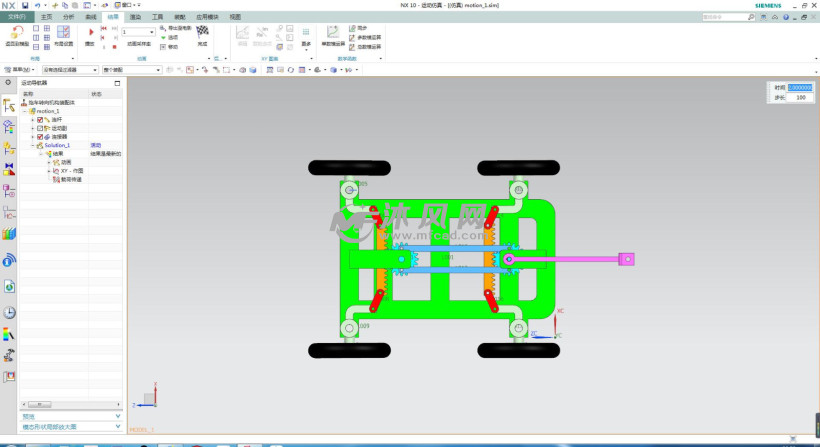Open the animation number dropdown showing 1
820x447 pixels.
138,32
